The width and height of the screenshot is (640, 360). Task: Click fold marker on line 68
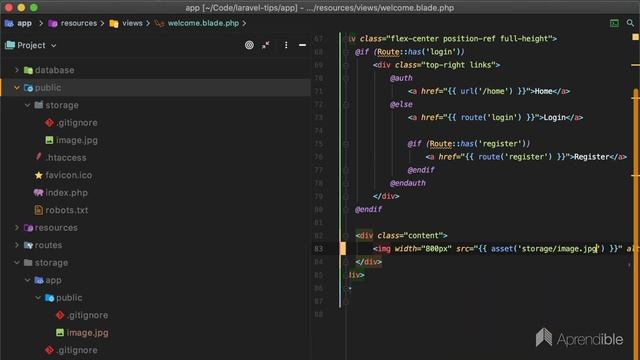tap(346, 52)
